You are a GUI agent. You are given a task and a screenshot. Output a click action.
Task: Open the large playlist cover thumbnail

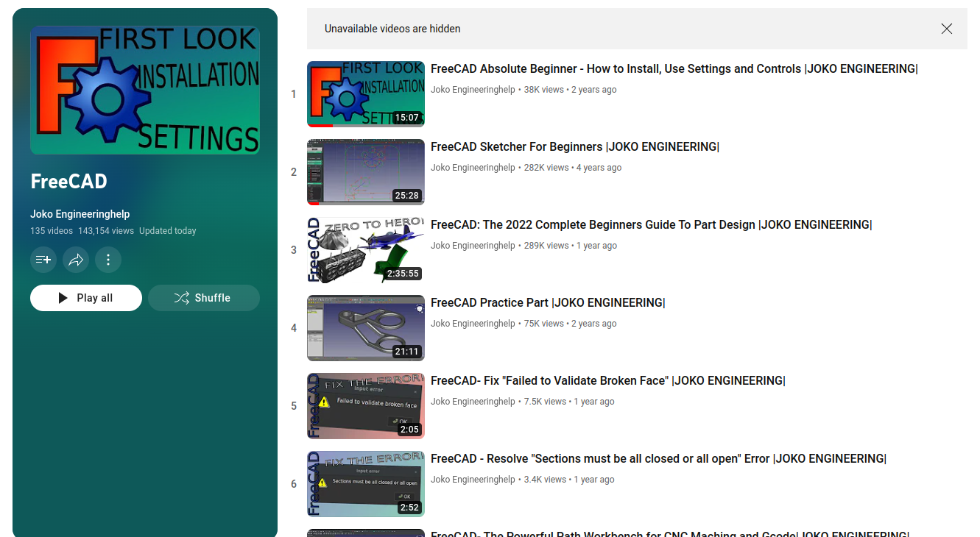point(145,90)
